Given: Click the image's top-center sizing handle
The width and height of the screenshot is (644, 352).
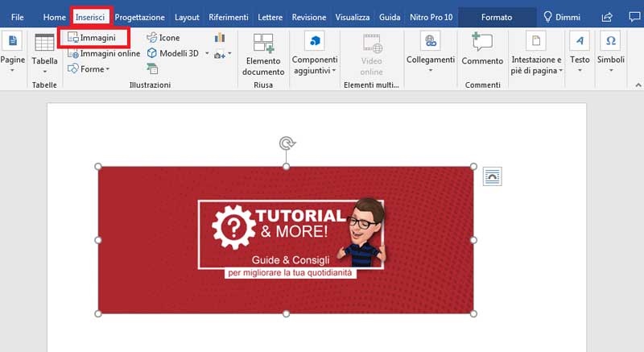Looking at the screenshot, I should click(287, 167).
